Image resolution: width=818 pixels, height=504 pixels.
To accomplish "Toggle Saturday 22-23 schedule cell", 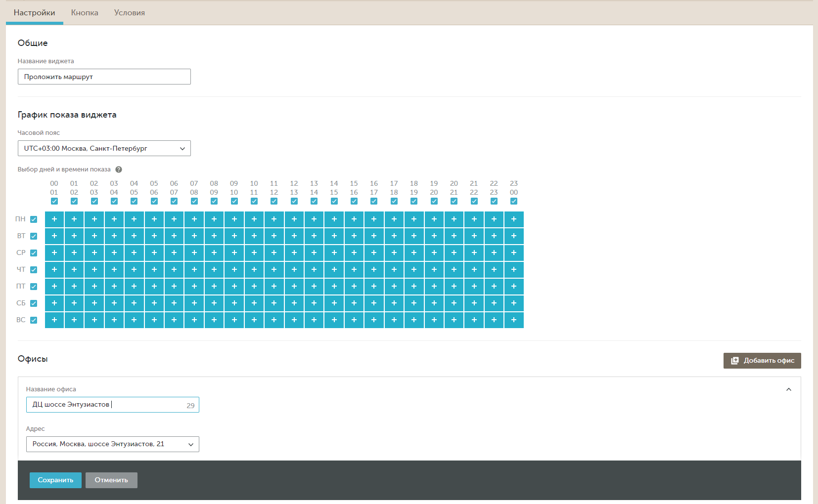I will click(494, 303).
